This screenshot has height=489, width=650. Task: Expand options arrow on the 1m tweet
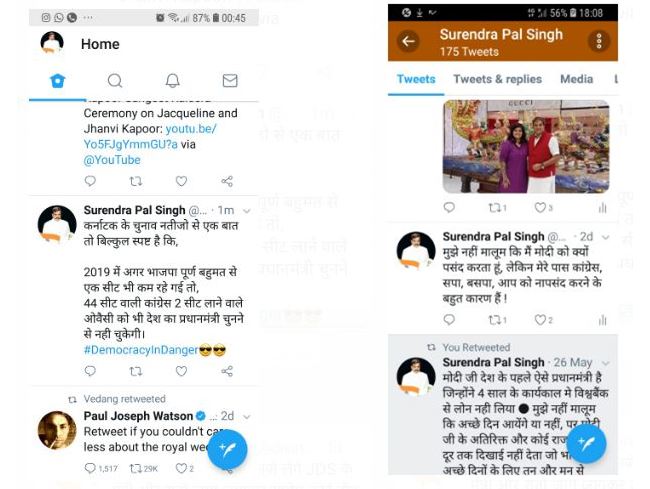247,211
